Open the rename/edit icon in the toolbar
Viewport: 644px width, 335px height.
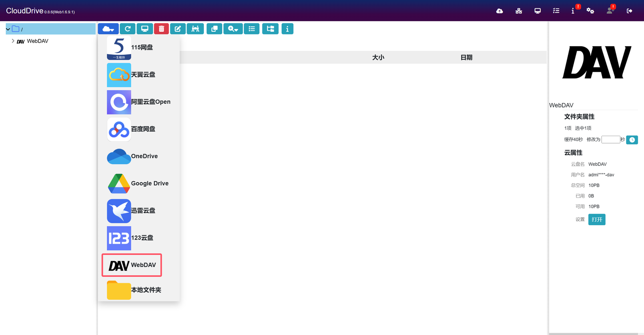click(x=178, y=28)
